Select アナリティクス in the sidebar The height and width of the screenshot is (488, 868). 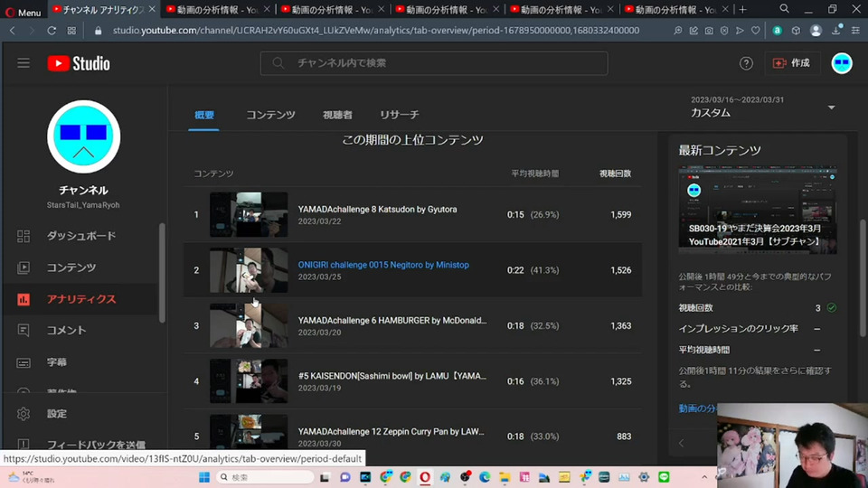point(81,299)
